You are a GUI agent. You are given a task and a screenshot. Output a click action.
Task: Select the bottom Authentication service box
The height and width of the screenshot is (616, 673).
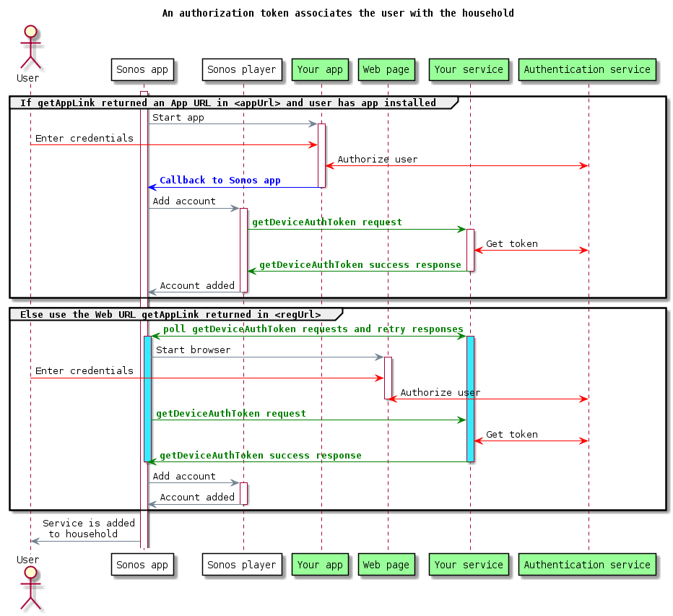click(587, 565)
